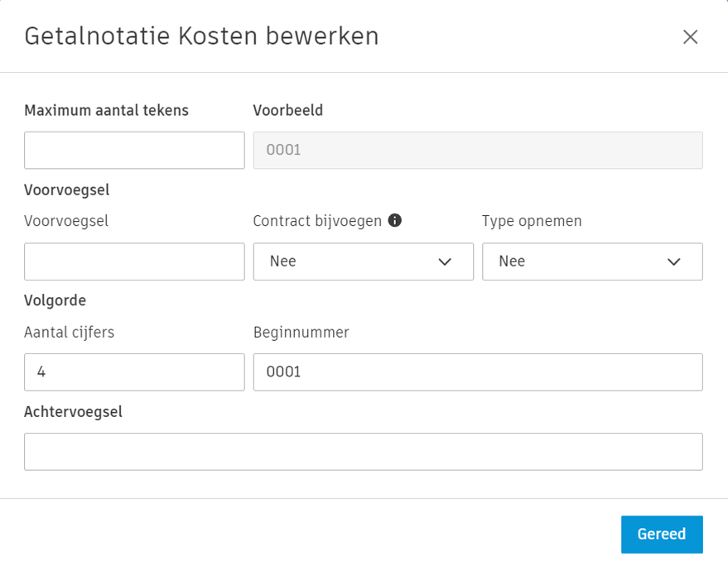Click the info icon beside Contract bijvoegen

(395, 221)
